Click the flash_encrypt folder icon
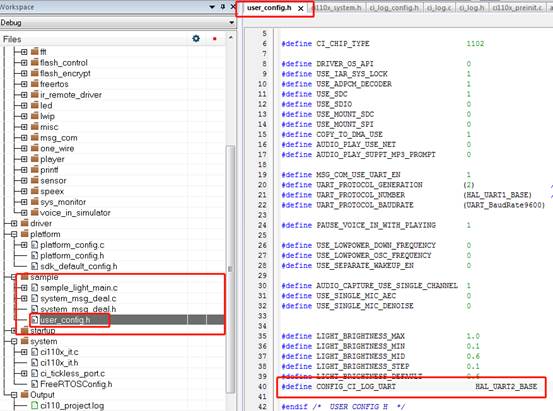Screen dimensions: 553x411 35,73
